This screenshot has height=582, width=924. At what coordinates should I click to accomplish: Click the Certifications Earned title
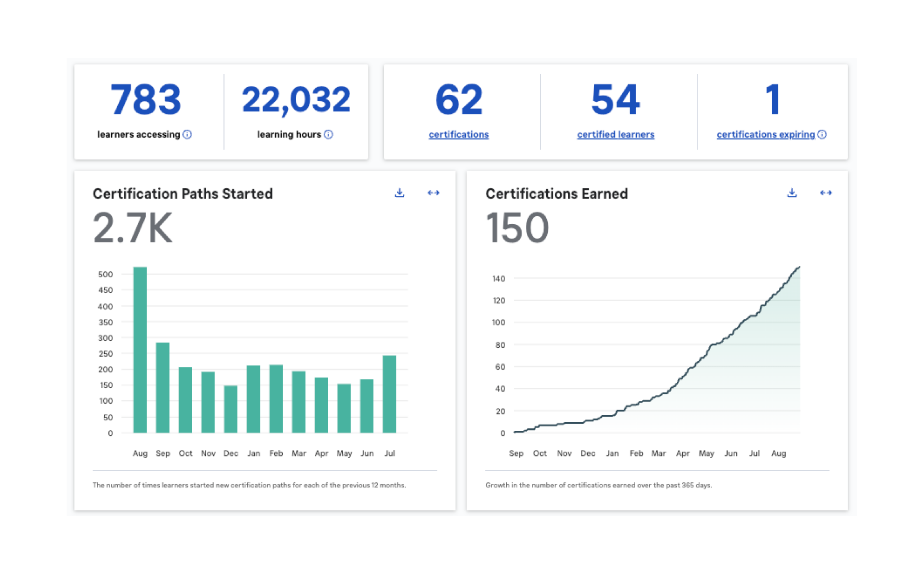[x=557, y=194]
